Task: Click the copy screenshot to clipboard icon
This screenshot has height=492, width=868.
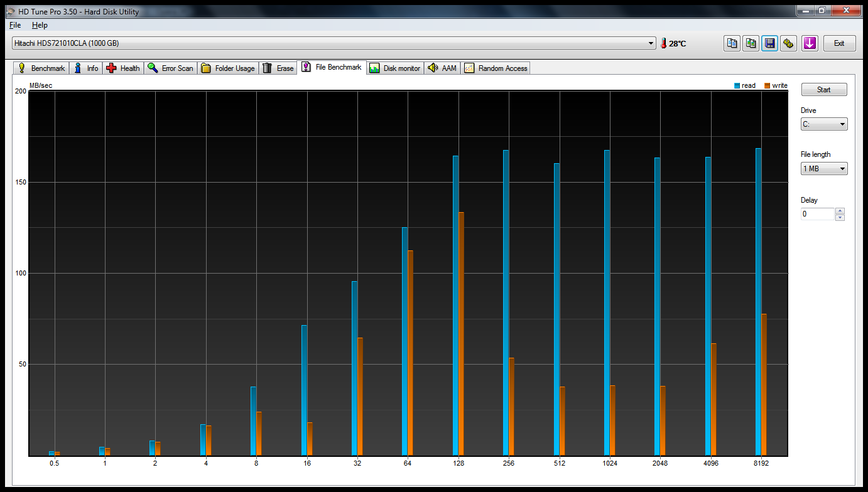Action: click(751, 43)
